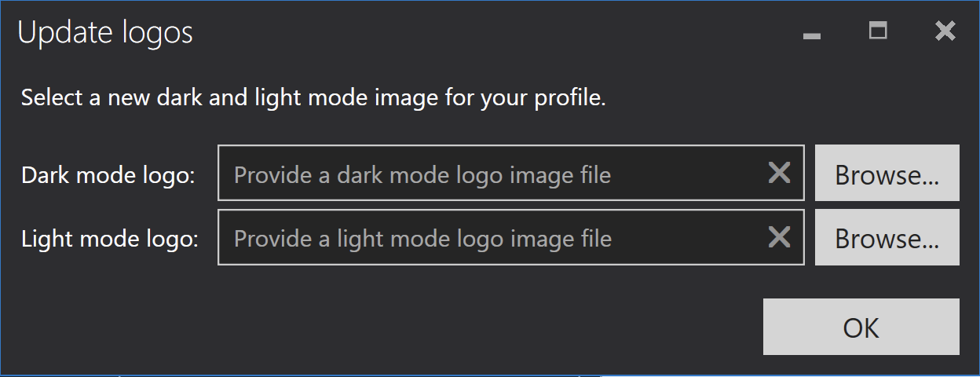Click the instruction text about profile images
The height and width of the screenshot is (377, 980).
tap(313, 99)
